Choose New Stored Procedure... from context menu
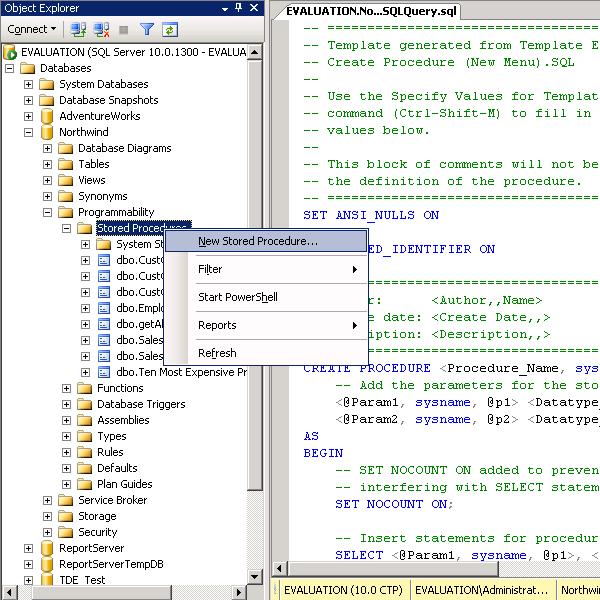Image resolution: width=600 pixels, height=600 pixels. point(266,241)
